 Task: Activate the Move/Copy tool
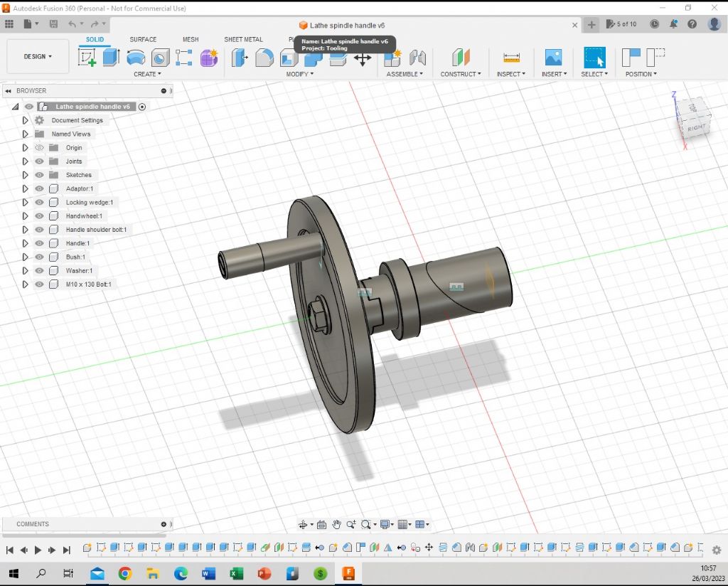click(x=362, y=58)
